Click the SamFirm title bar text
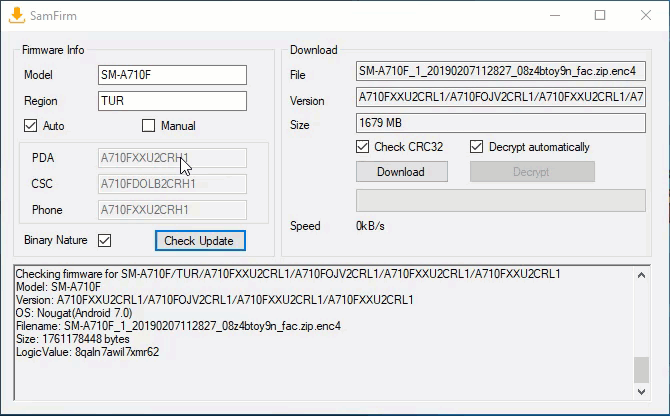Viewport: 670px width, 416px height. click(x=53, y=16)
